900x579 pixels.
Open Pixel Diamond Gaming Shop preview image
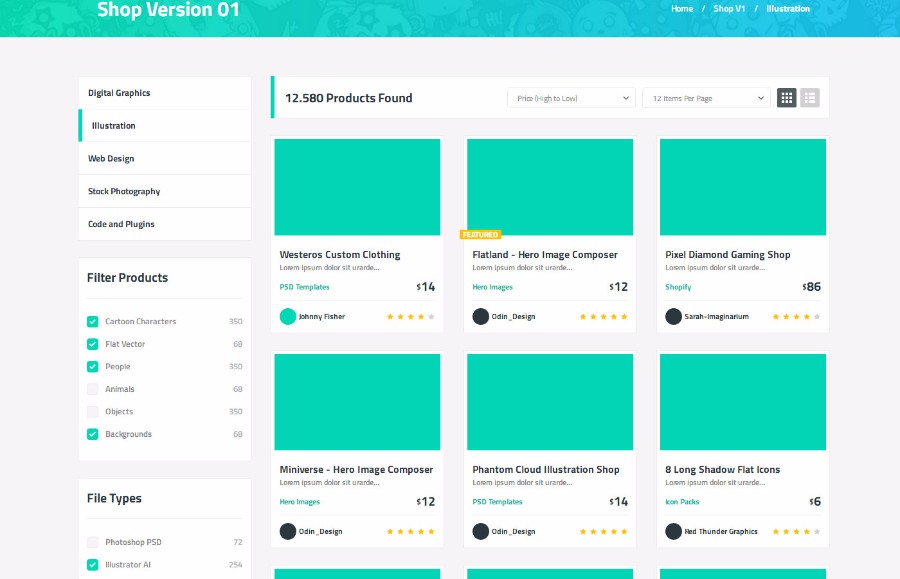coord(743,187)
